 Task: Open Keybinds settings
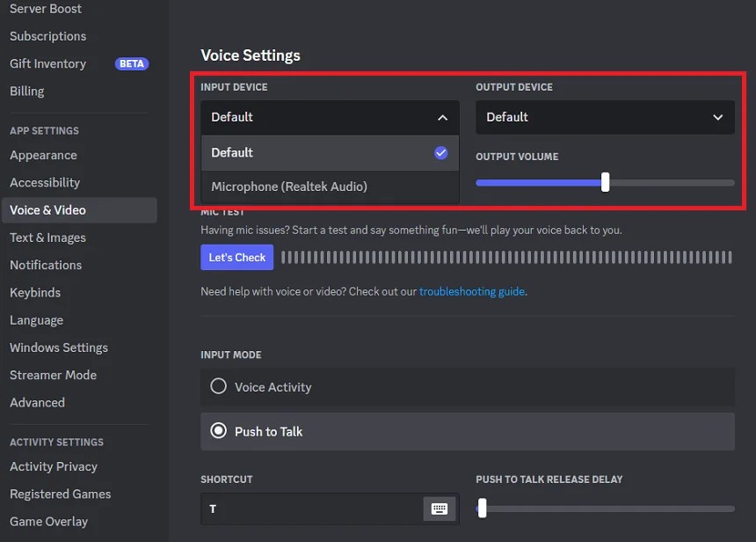(35, 292)
